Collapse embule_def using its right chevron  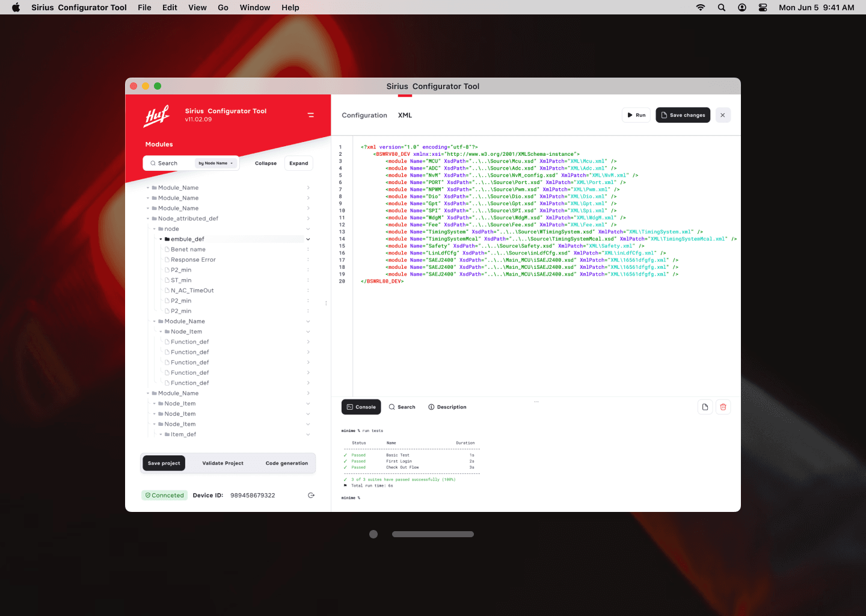[x=308, y=239]
